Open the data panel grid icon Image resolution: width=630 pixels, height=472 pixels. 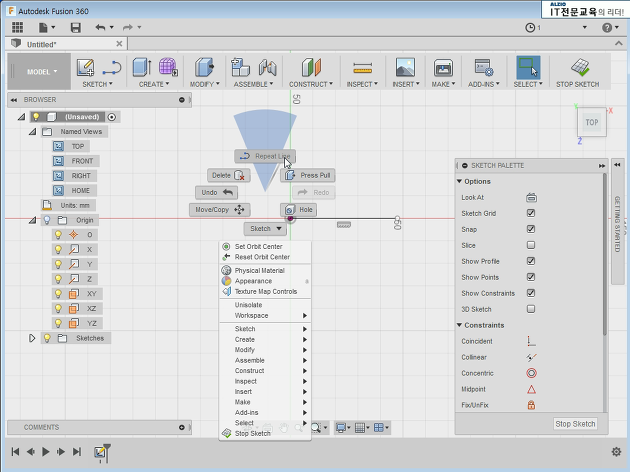coord(17,27)
